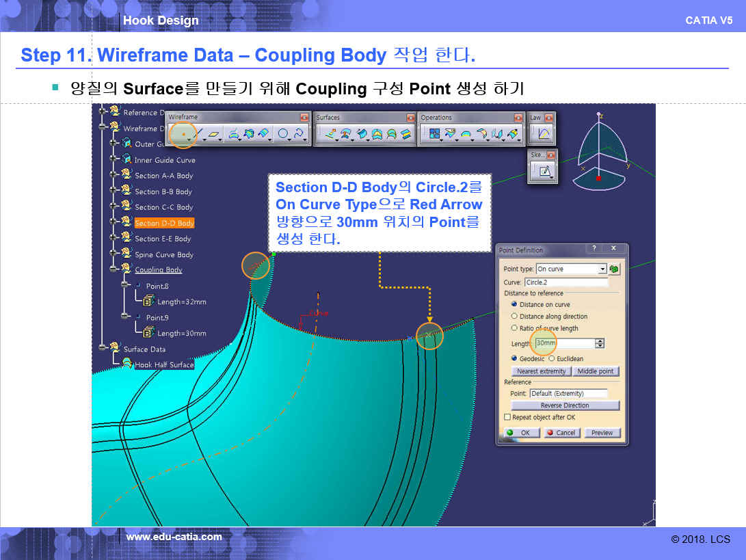Open the Law tool icon
The height and width of the screenshot is (560, 746).
pos(544,134)
